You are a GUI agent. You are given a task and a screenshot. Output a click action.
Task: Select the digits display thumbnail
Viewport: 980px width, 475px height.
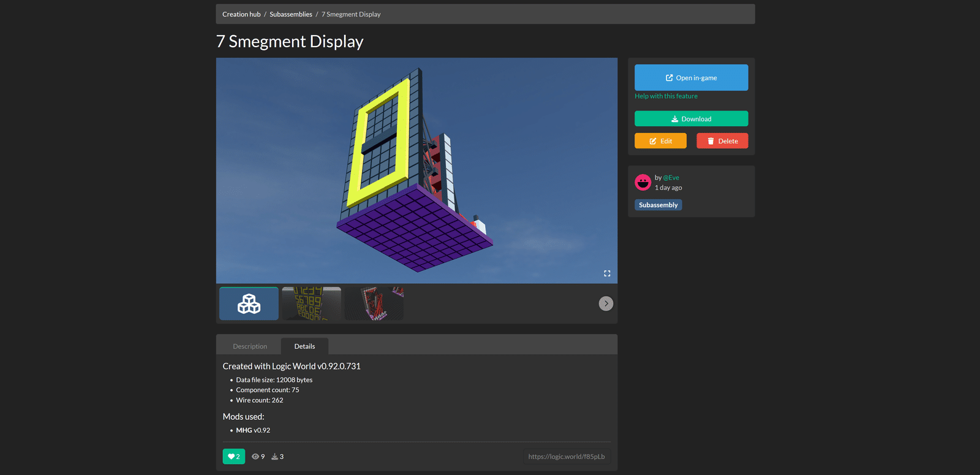311,303
